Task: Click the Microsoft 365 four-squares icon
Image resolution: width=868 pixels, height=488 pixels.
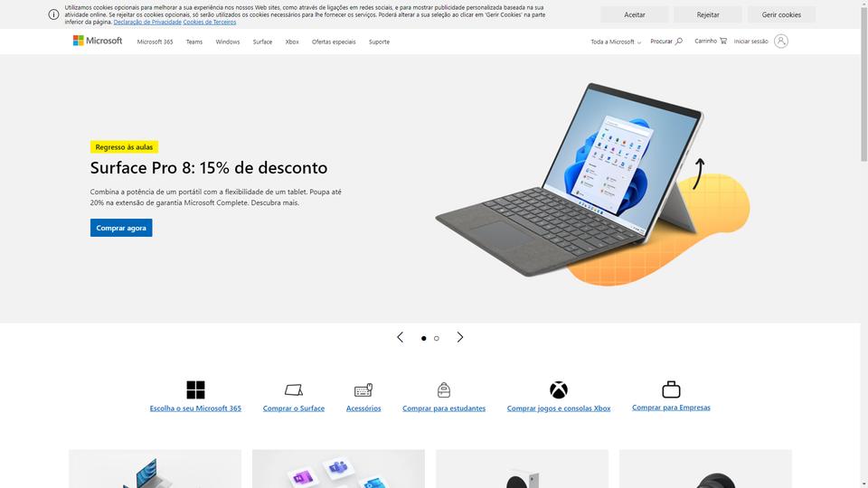Action: click(195, 389)
